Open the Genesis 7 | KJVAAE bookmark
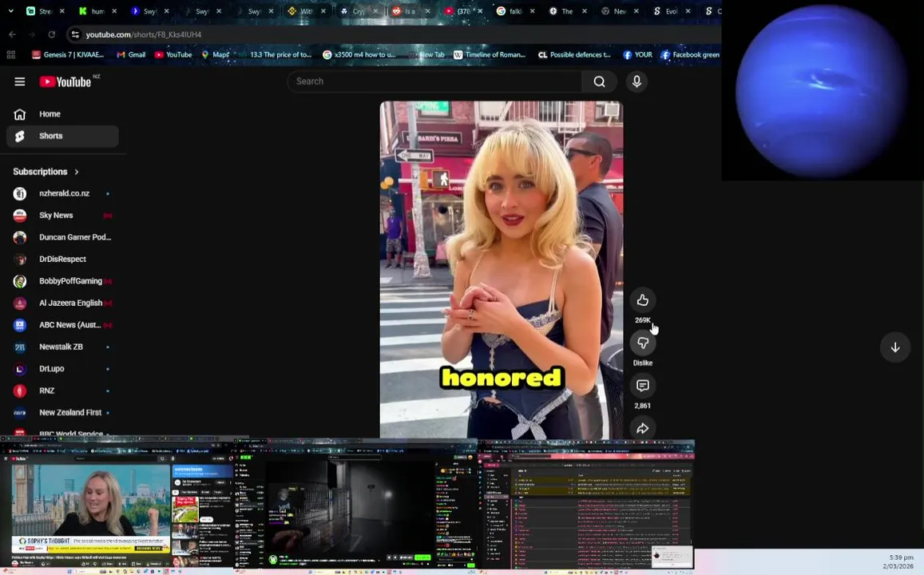This screenshot has height=575, width=924. click(x=68, y=55)
